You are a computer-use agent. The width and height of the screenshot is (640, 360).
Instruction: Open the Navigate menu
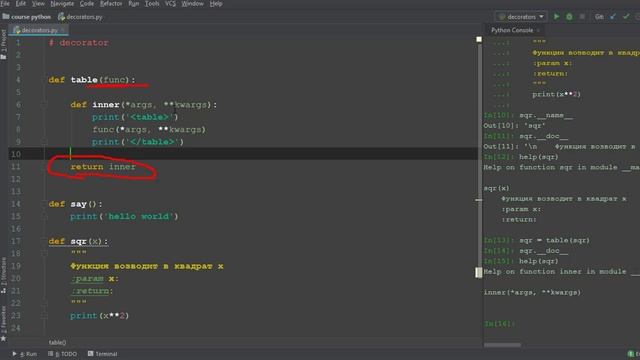tap(62, 4)
